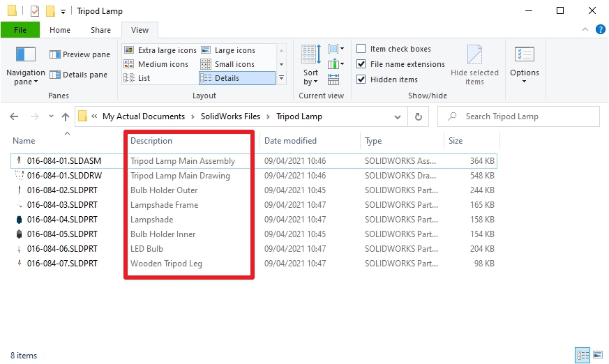Click the Hide selected items icon
This screenshot has height=364, width=609.
click(474, 56)
